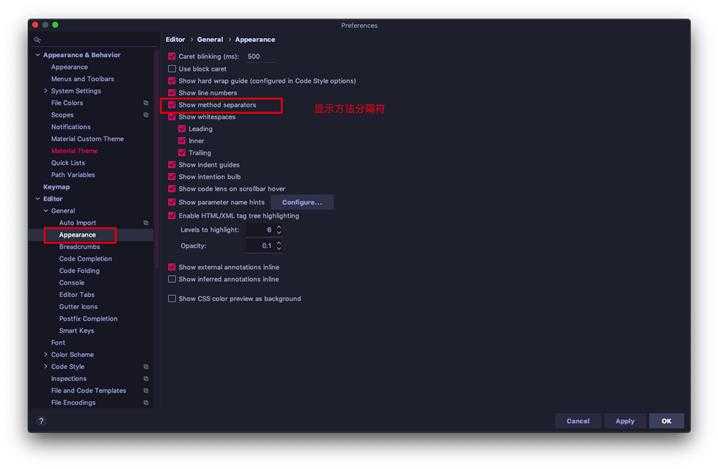
Task: Click General in the breadcrumb
Action: click(x=210, y=40)
